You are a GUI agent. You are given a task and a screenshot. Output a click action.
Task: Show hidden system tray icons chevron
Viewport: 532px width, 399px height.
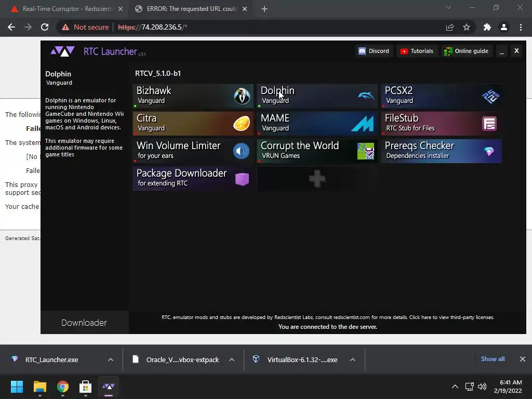click(455, 387)
